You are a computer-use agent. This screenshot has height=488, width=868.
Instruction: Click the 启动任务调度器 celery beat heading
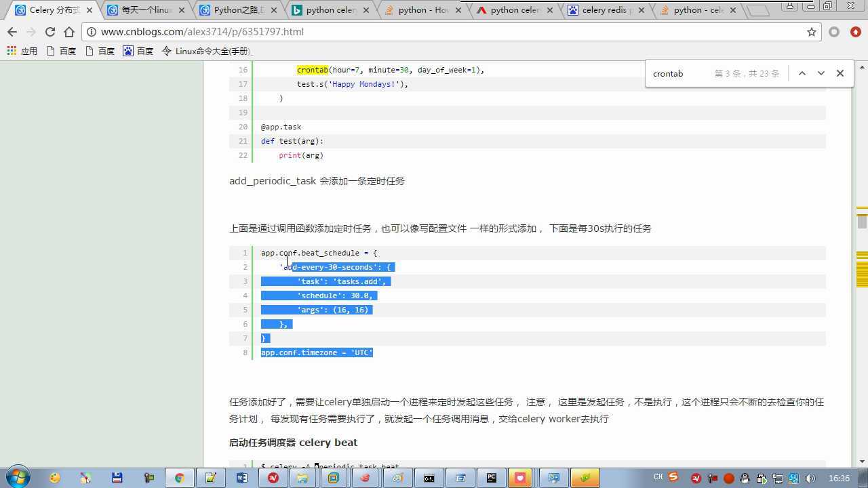coord(293,443)
